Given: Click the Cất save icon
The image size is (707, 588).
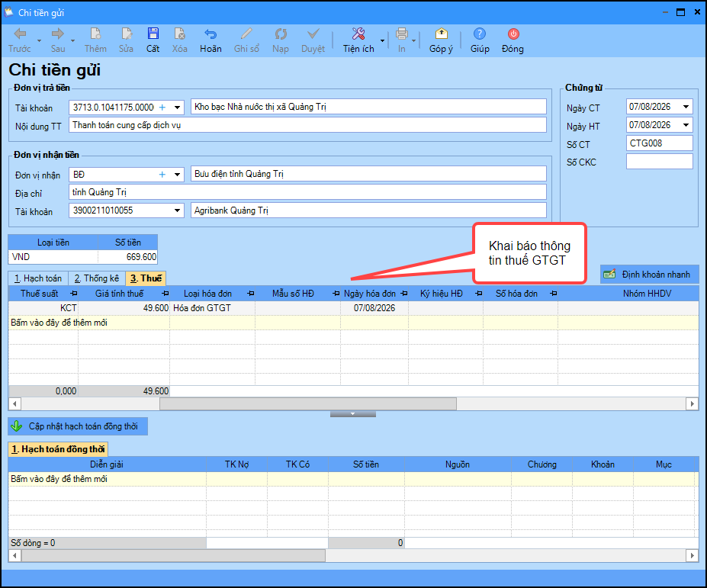Looking at the screenshot, I should pos(153,34).
